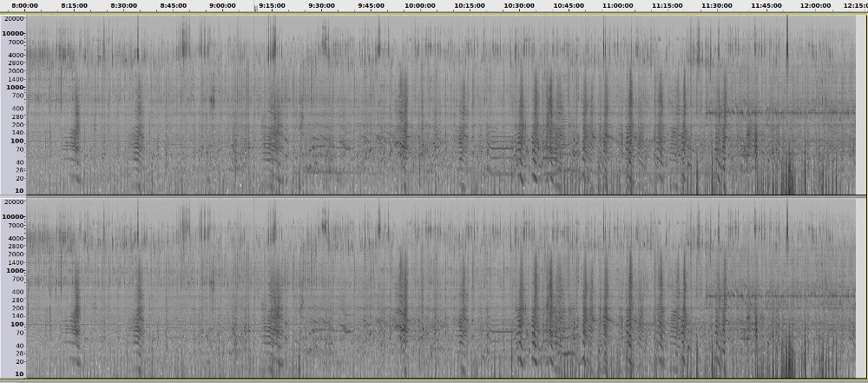868x383 pixels.
Task: Click the 11:00:00 timeline label
Action: tap(618, 5)
